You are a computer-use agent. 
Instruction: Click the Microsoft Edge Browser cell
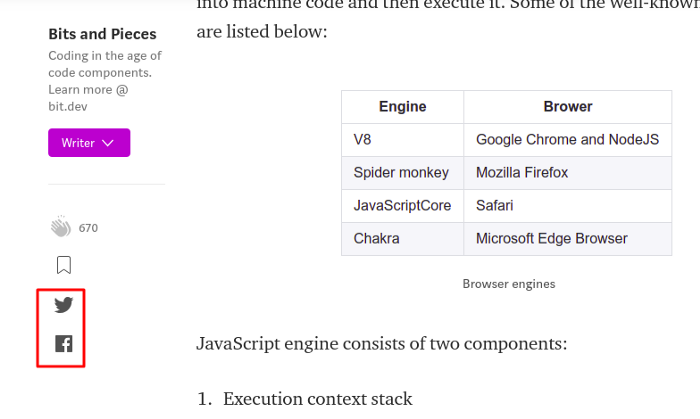(x=567, y=239)
